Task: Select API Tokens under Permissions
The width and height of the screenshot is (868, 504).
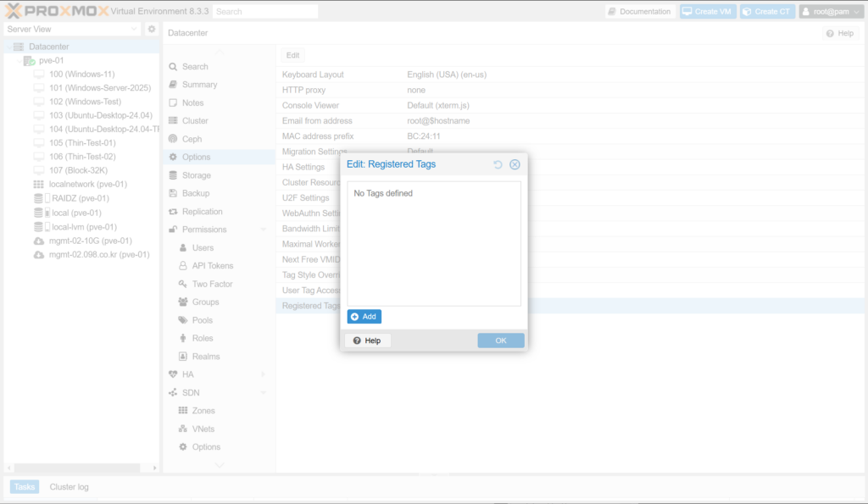Action: point(212,266)
